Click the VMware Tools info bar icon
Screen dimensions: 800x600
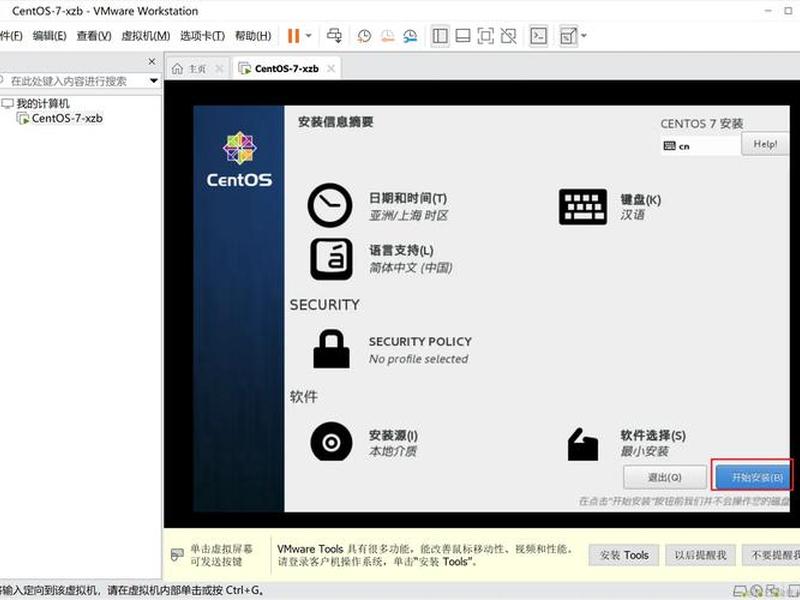[177, 555]
